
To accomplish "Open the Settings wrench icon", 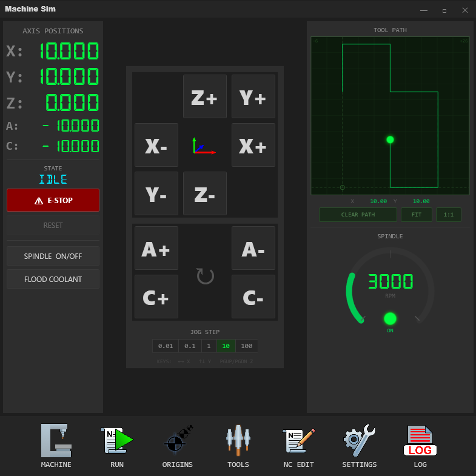I will 360,440.
